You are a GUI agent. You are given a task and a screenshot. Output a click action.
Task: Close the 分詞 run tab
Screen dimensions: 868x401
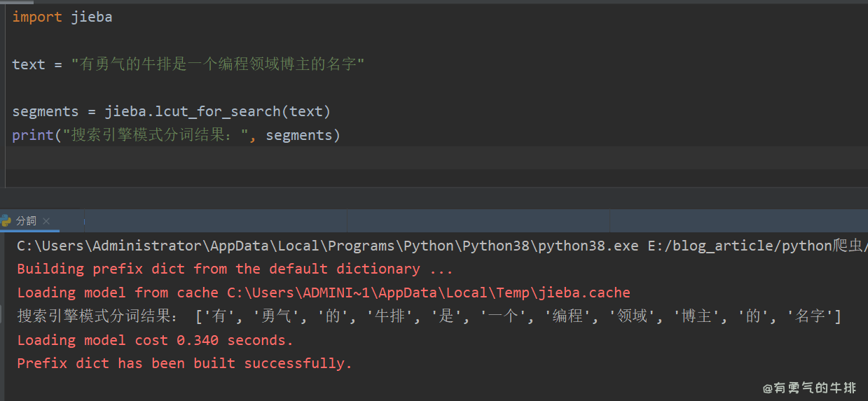point(46,221)
